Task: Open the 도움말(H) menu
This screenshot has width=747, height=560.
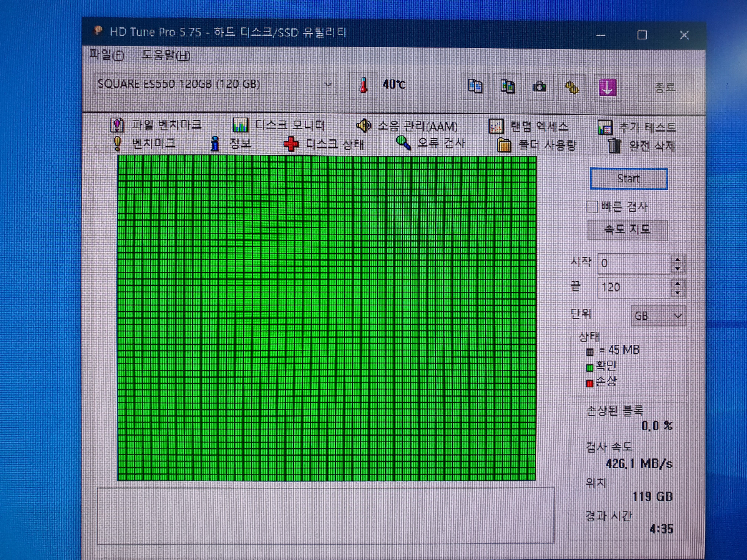Action: (x=166, y=55)
